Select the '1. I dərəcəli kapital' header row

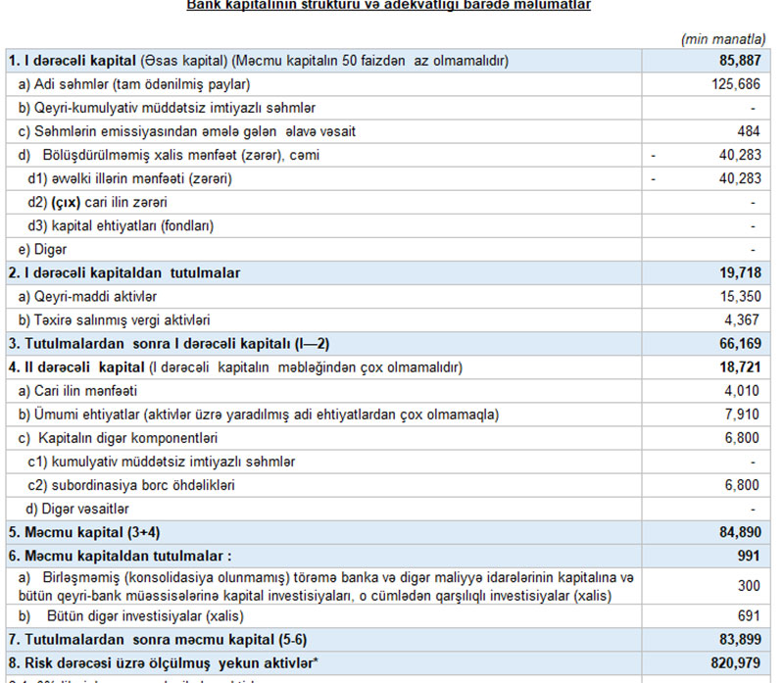[259, 61]
